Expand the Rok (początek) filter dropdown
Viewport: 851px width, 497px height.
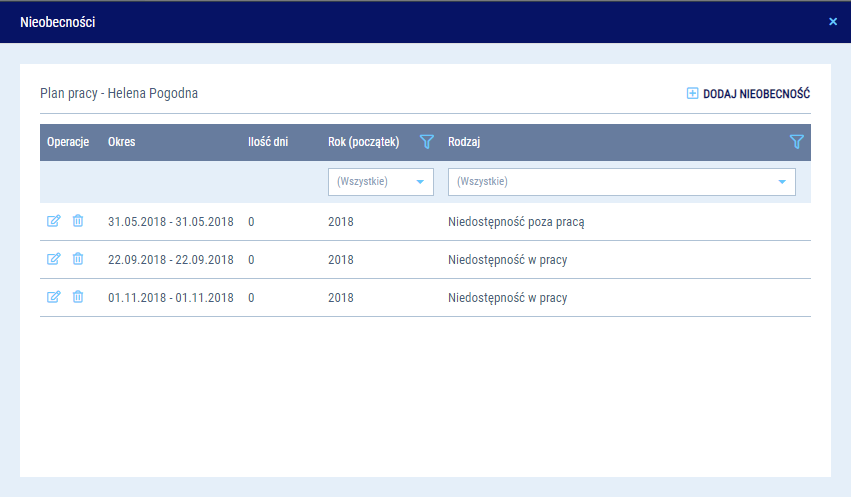[x=420, y=182]
